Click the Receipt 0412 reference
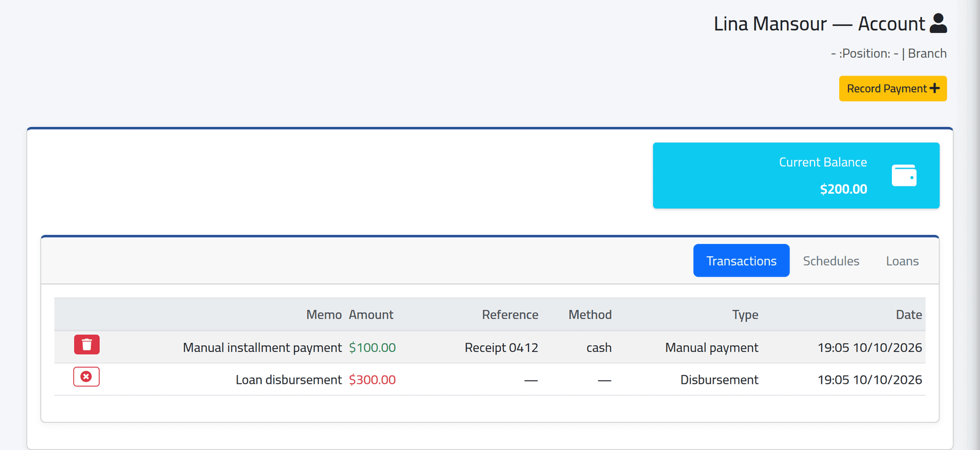The height and width of the screenshot is (450, 980). pos(502,348)
